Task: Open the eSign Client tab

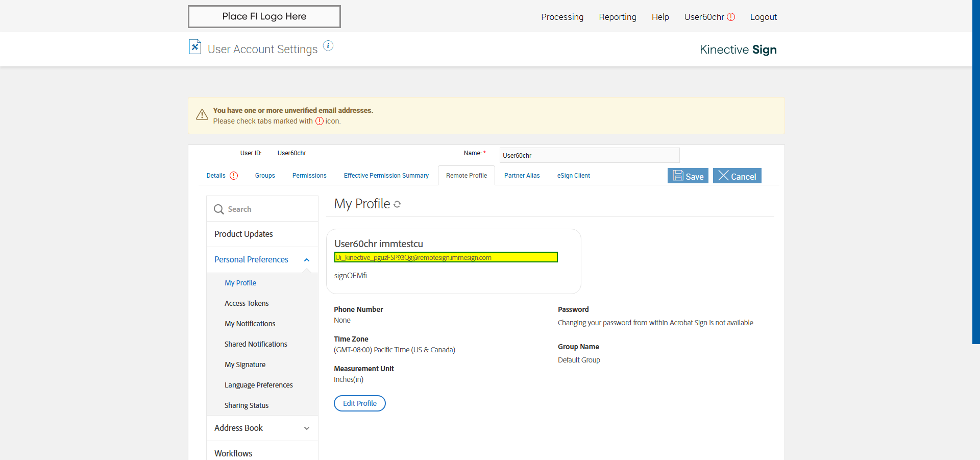Action: tap(573, 176)
